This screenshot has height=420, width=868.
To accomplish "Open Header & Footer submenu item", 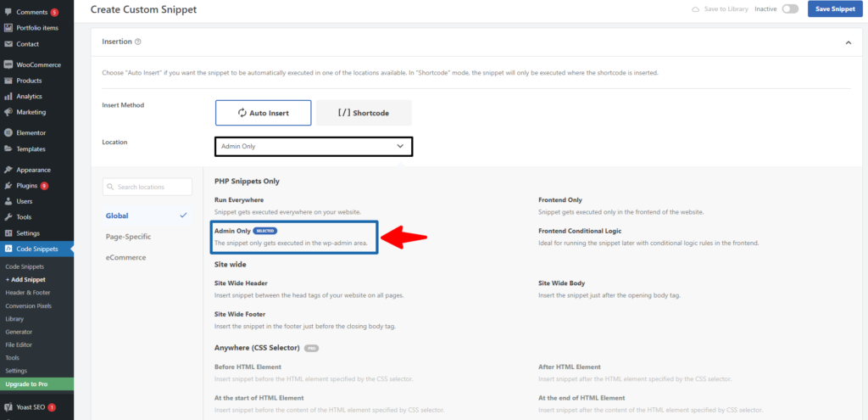I will (28, 293).
